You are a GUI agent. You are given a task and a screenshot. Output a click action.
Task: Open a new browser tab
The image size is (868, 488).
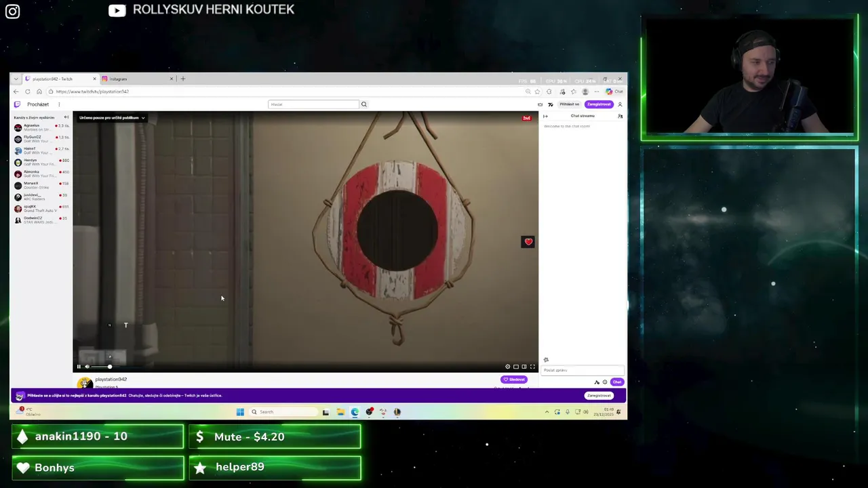coord(182,79)
